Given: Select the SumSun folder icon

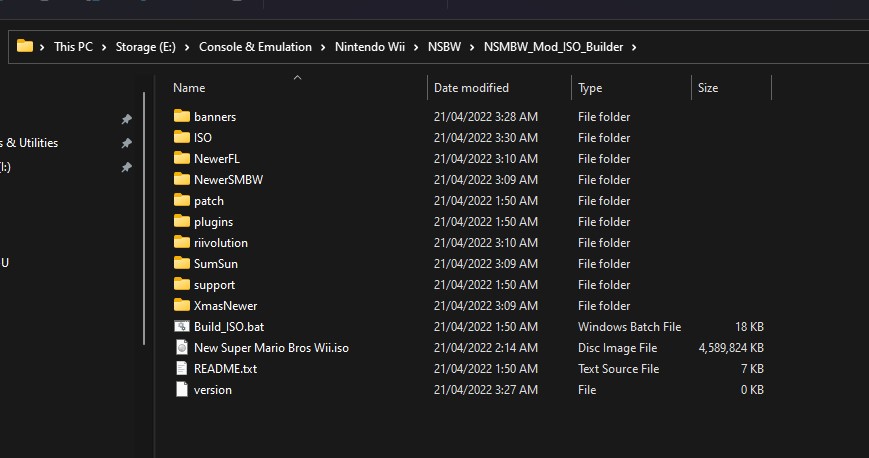Looking at the screenshot, I should 182,263.
